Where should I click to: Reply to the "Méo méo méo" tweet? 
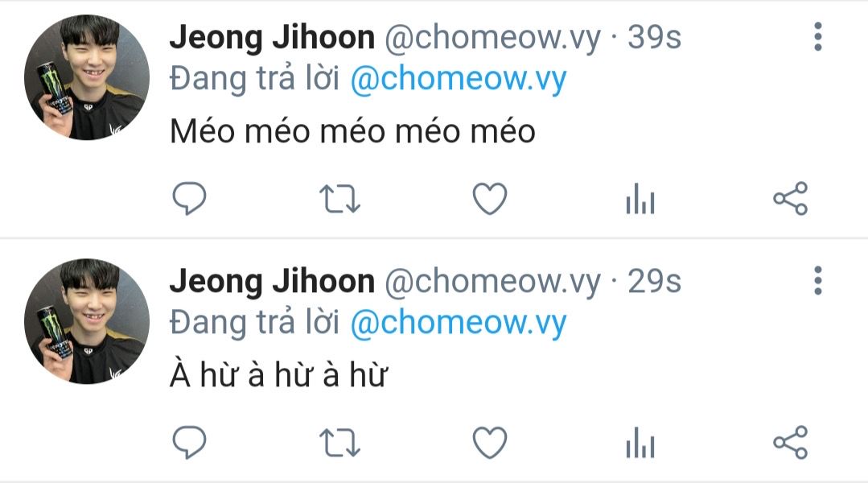coord(189,198)
